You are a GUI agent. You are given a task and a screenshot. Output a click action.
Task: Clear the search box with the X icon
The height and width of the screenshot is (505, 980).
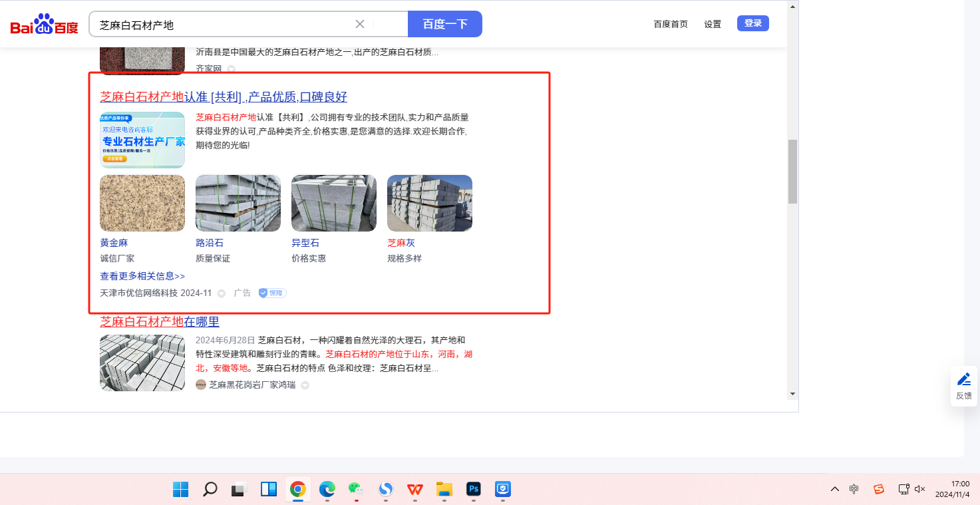coord(360,24)
